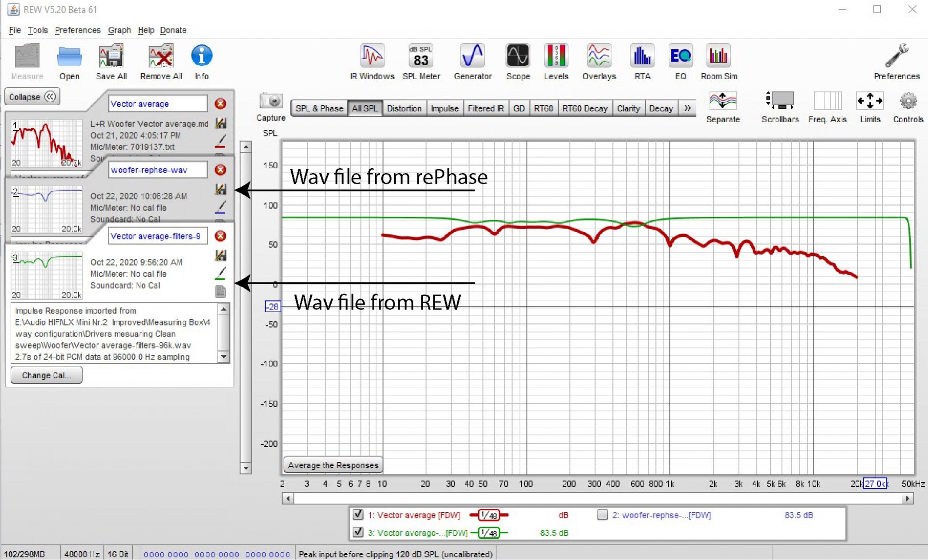The height and width of the screenshot is (560, 928).
Task: Remove the Vector average-filters-9 measurement
Action: (x=220, y=236)
